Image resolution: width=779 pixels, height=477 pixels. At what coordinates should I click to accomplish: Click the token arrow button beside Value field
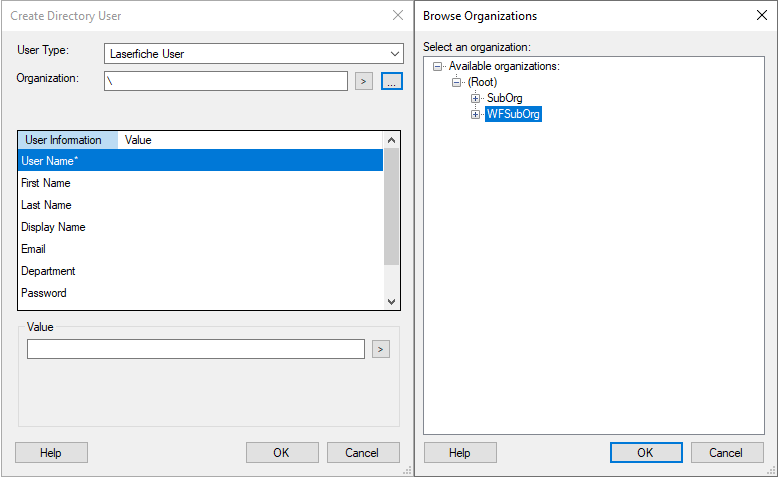pyautogui.click(x=380, y=349)
